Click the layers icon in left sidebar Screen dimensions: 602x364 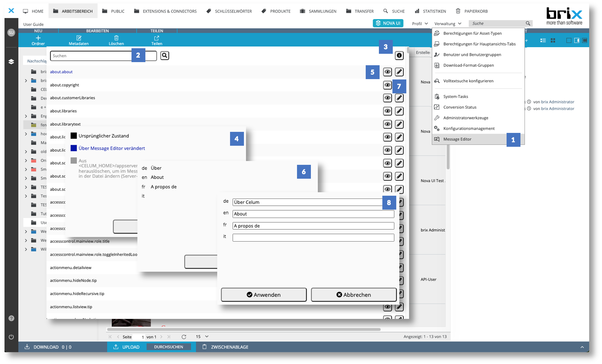click(11, 61)
